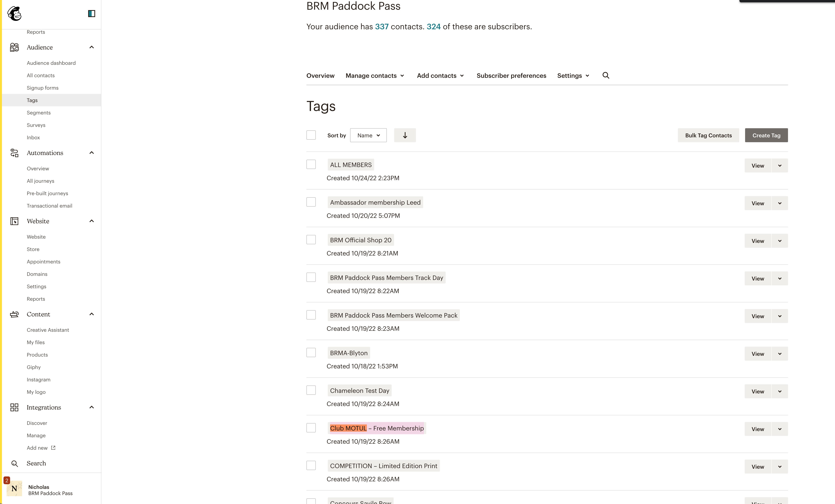
Task: Open audience search magnifier in tab bar
Action: click(606, 75)
